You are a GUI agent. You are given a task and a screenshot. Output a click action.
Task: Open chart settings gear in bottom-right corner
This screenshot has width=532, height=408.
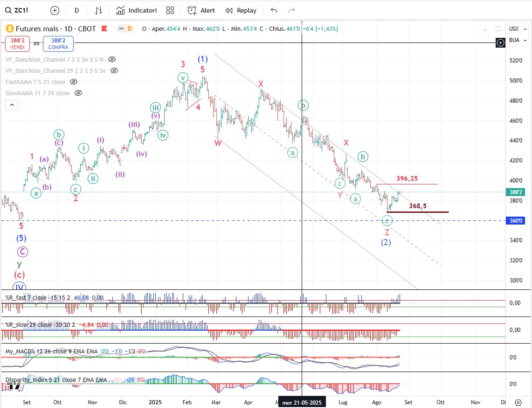coord(518,402)
